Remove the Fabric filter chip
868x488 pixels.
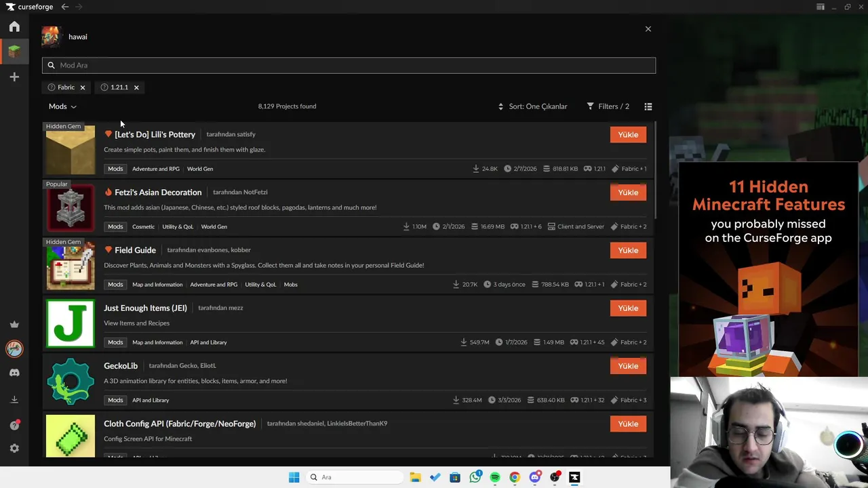[x=83, y=87]
